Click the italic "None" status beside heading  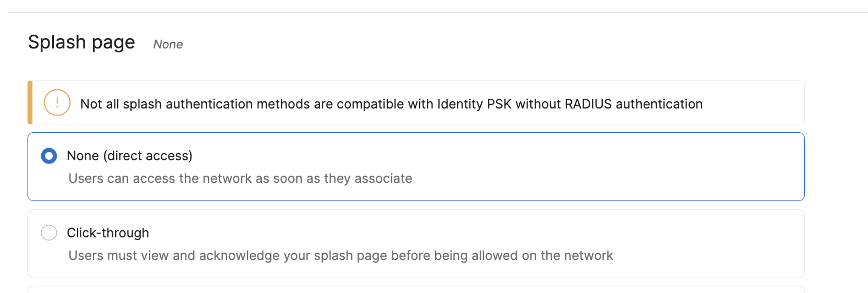click(x=168, y=45)
